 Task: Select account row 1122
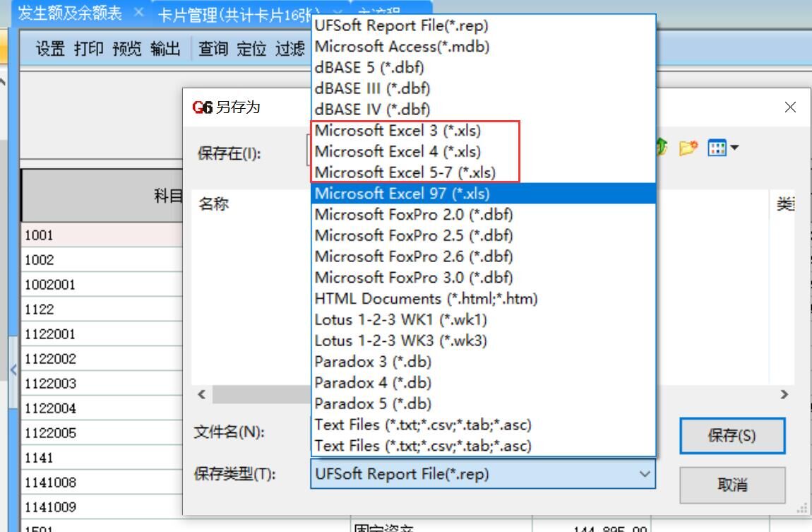(102, 309)
